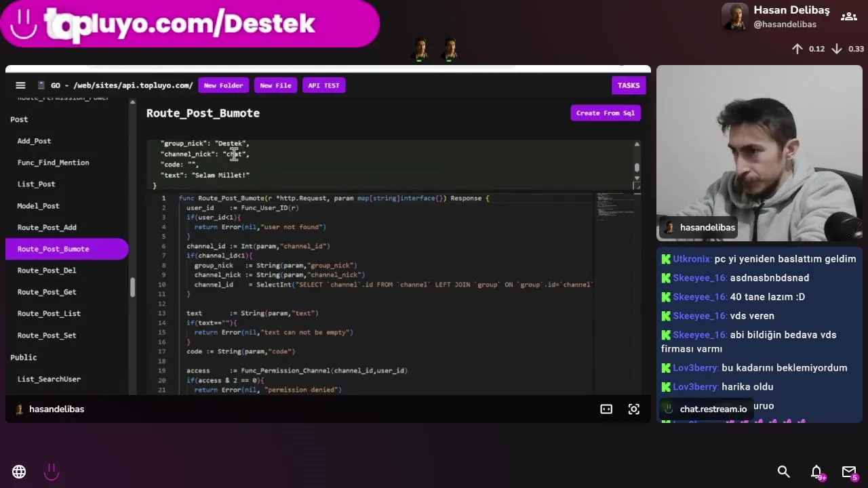Click Utkronix's chat platform badge
The image size is (868, 488).
666,259
